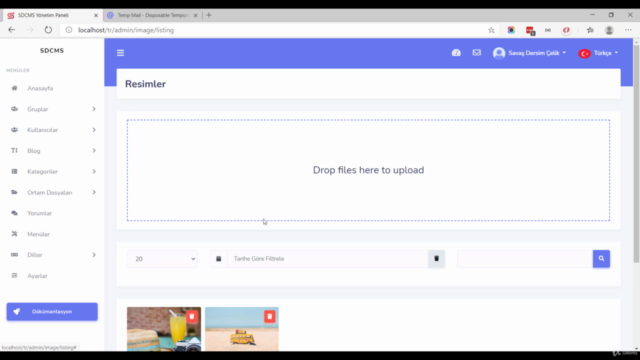Expand the Kullanıcılar submenu chevron
This screenshot has height=360, width=640.
(94, 130)
